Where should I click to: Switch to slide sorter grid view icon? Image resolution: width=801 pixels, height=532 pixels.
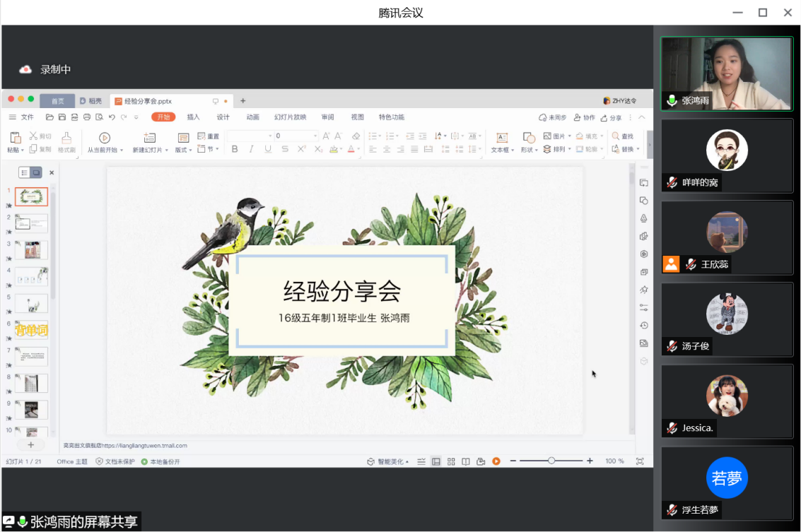(x=451, y=461)
